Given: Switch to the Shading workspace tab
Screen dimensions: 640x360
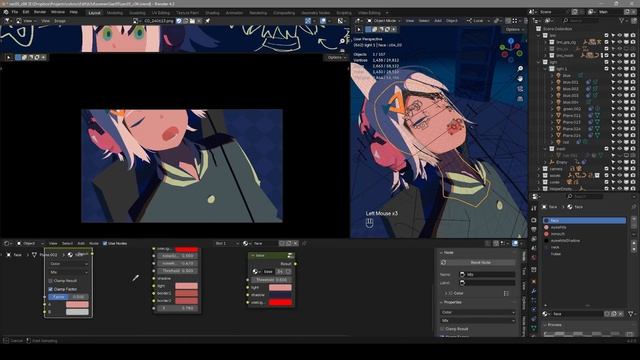Looking at the screenshot, I should pyautogui.click(x=212, y=13).
